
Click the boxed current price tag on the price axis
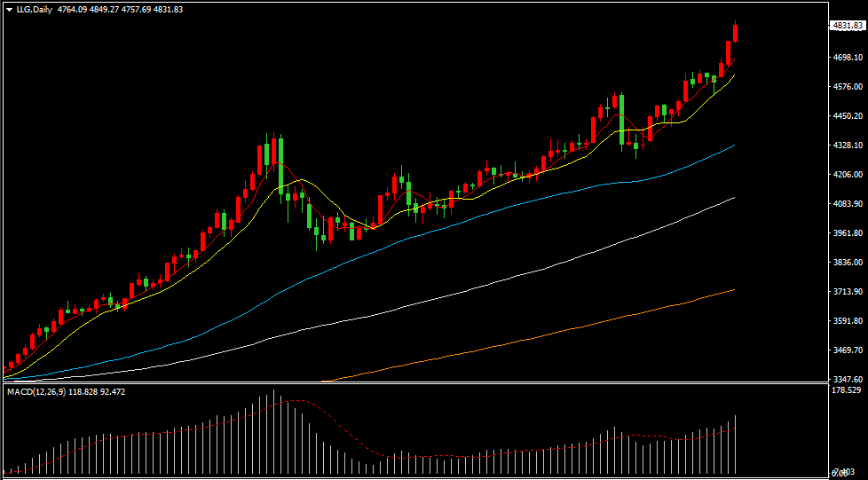(x=847, y=26)
